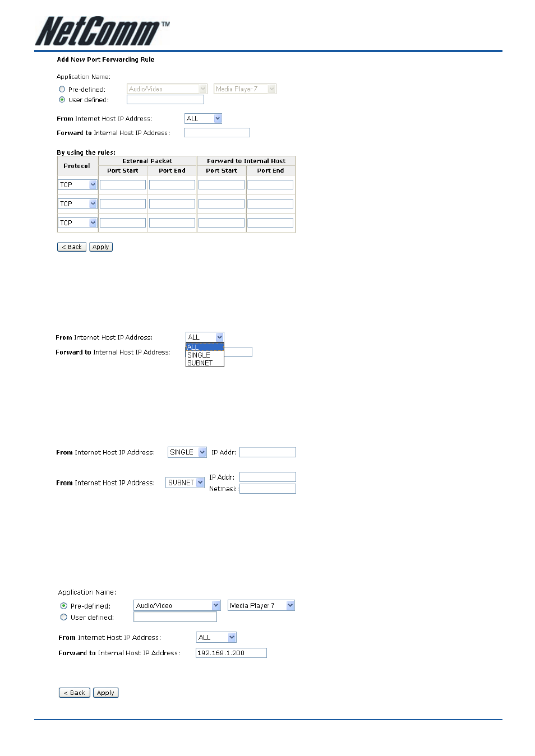This screenshot has height=756, width=535.
Task: Click Apply at the bottom of the page
Action: [x=105, y=693]
